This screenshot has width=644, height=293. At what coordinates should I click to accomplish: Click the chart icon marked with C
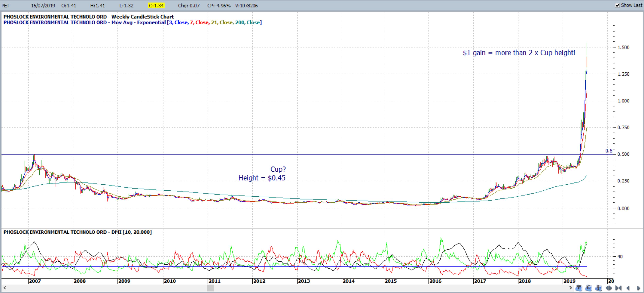(589, 288)
